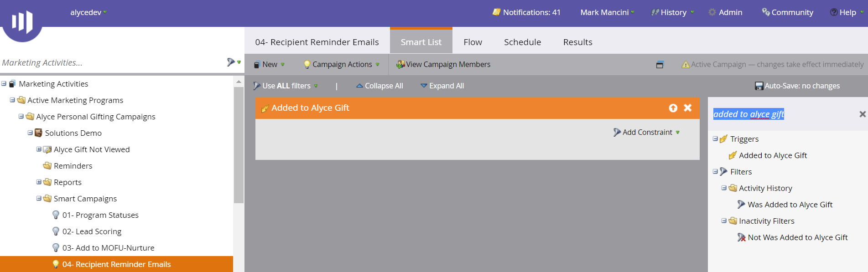Collapse the Activity History folder
The image size is (868, 272).
click(724, 188)
